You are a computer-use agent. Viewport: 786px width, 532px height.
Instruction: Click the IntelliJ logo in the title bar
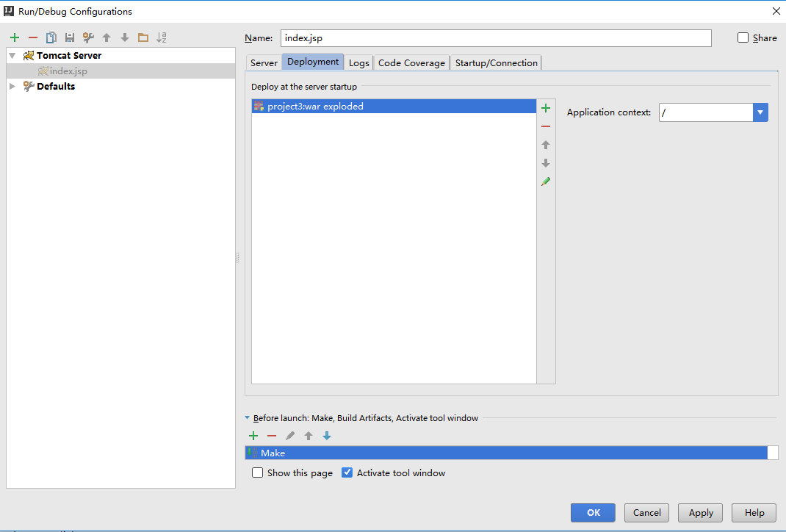point(9,11)
